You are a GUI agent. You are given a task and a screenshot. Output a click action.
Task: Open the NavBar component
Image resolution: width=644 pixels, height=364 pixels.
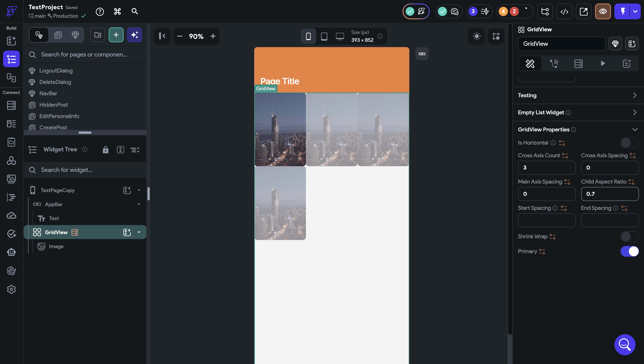coord(48,93)
